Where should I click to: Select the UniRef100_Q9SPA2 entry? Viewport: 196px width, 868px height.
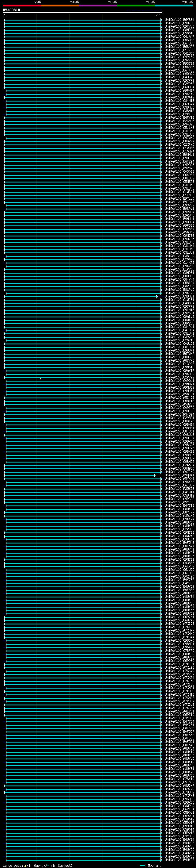click(x=179, y=307)
